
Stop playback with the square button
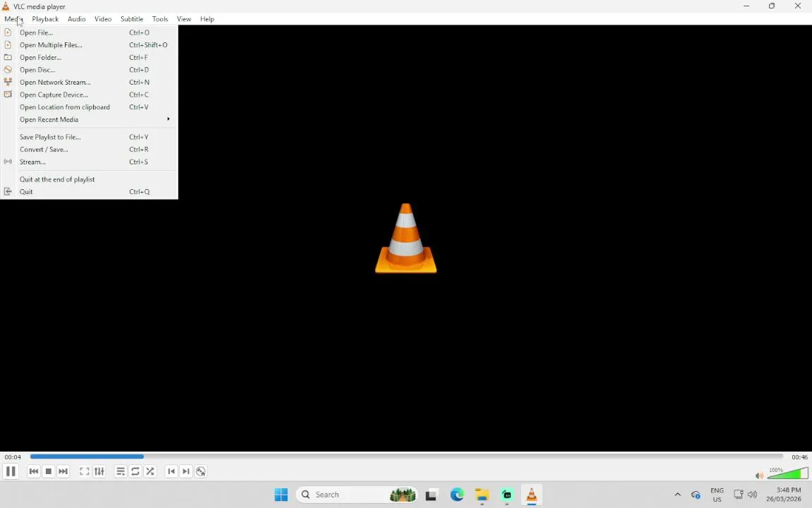48,471
